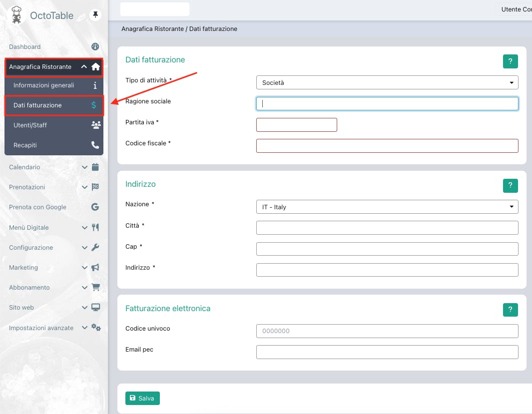The image size is (532, 414).
Task: Click the Impostazioni avanzate gears icon
Action: click(96, 327)
